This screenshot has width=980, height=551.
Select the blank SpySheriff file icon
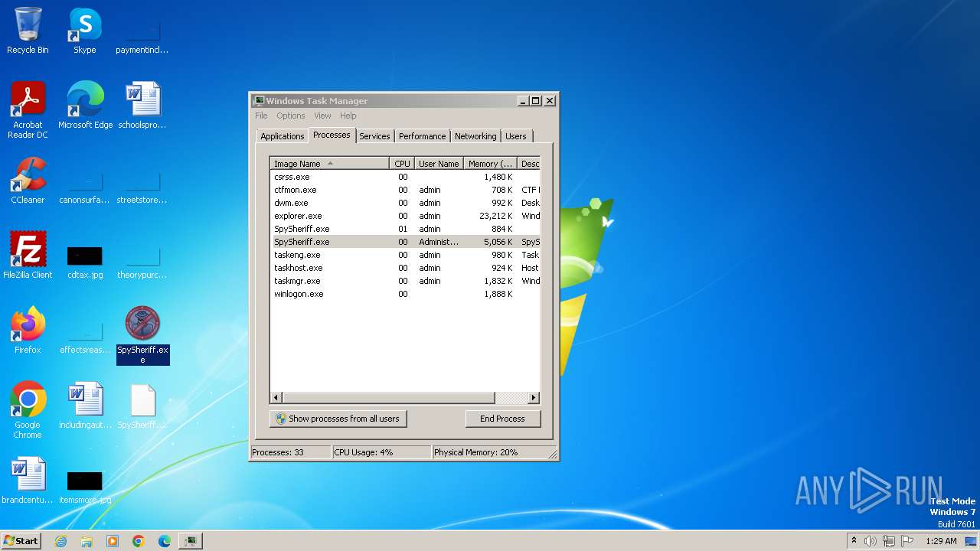[142, 406]
